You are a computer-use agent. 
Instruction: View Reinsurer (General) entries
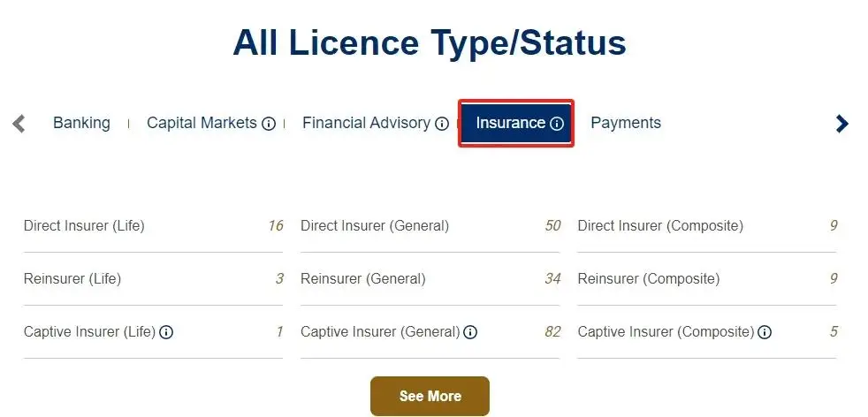[x=363, y=278]
